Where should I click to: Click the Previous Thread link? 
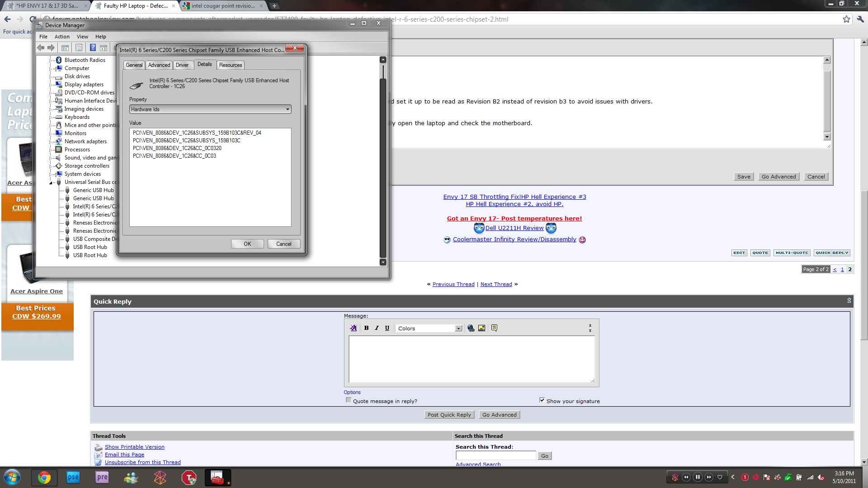pos(453,284)
